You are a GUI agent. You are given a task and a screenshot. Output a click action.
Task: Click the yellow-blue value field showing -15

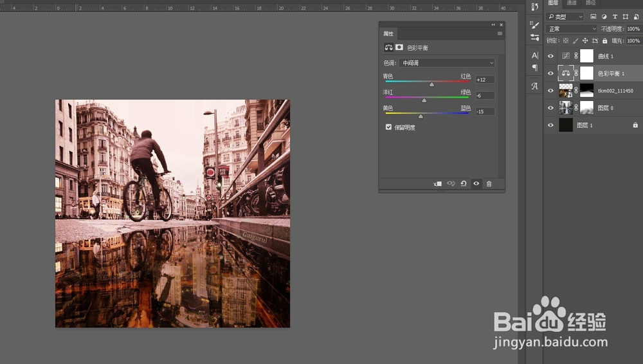[x=485, y=111]
